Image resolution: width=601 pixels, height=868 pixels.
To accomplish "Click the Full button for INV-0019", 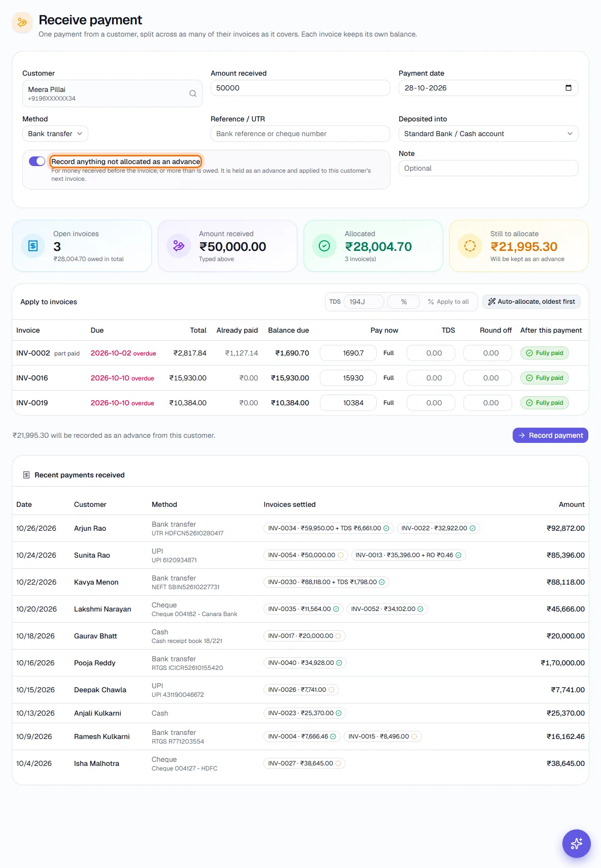I will (x=389, y=403).
